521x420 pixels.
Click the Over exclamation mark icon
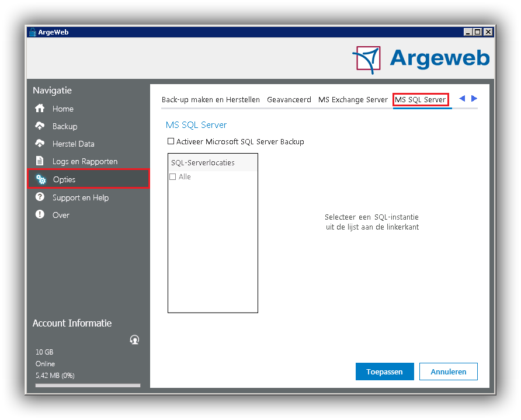pyautogui.click(x=40, y=214)
